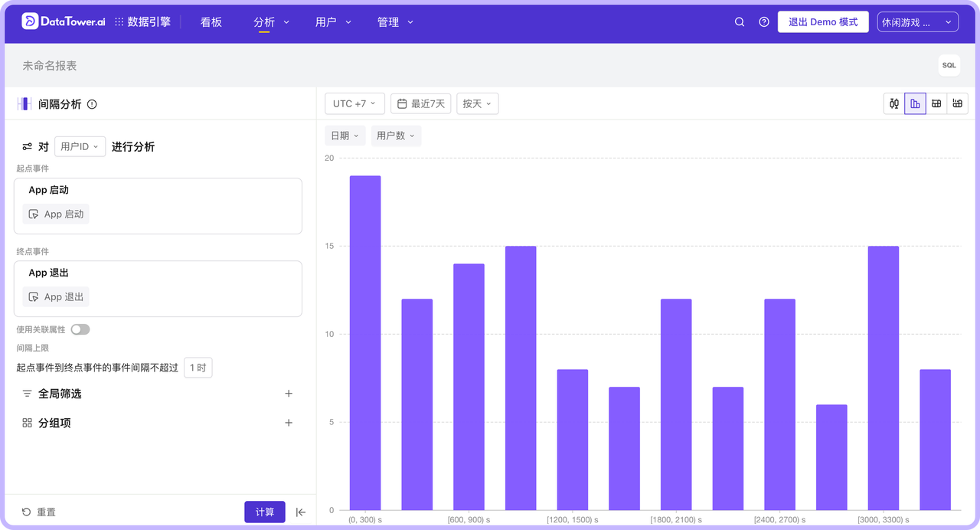980x530 pixels.
Task: Open the help question mark icon
Action: [763, 21]
